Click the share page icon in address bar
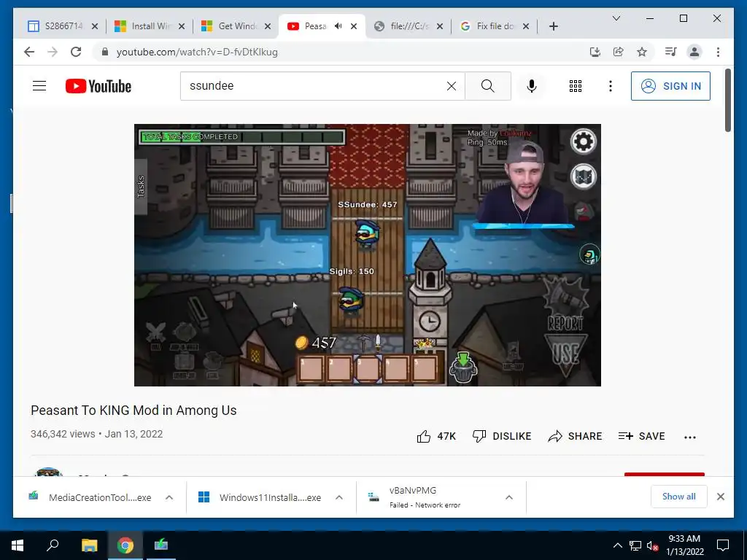 619,52
